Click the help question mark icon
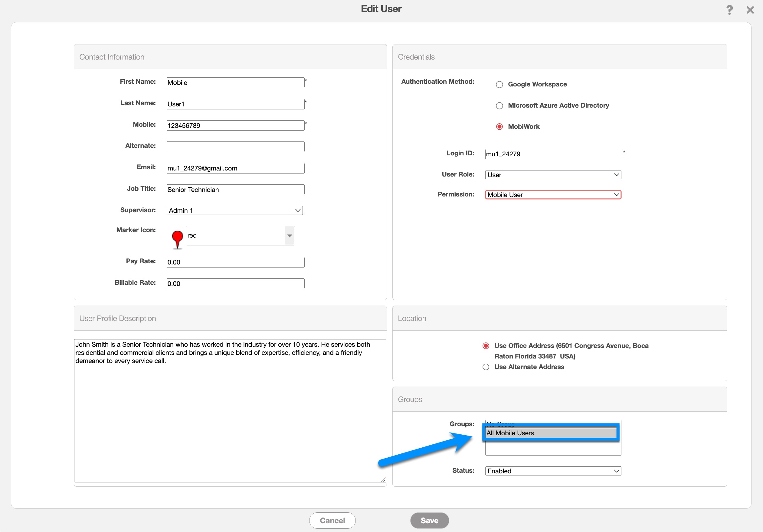 pos(729,10)
